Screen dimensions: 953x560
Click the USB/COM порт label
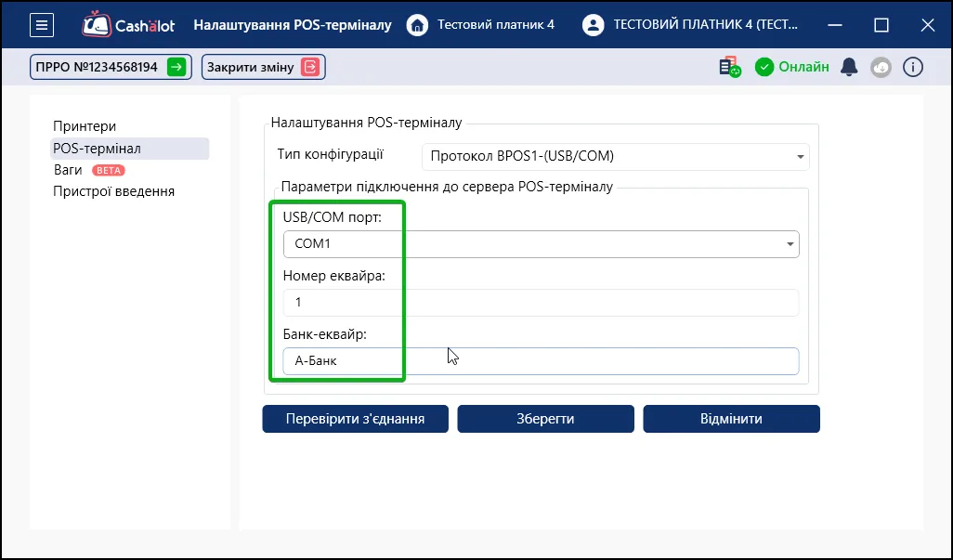[x=333, y=216]
